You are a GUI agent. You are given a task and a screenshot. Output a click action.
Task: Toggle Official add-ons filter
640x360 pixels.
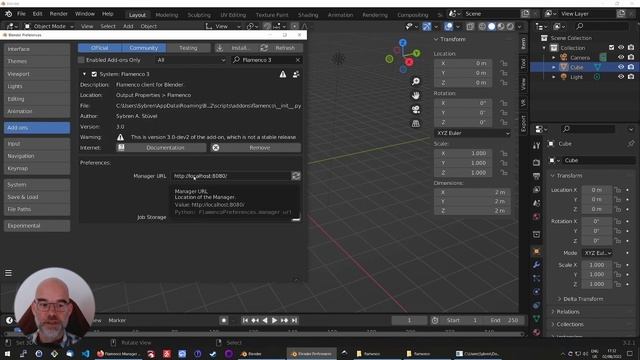pyautogui.click(x=100, y=48)
